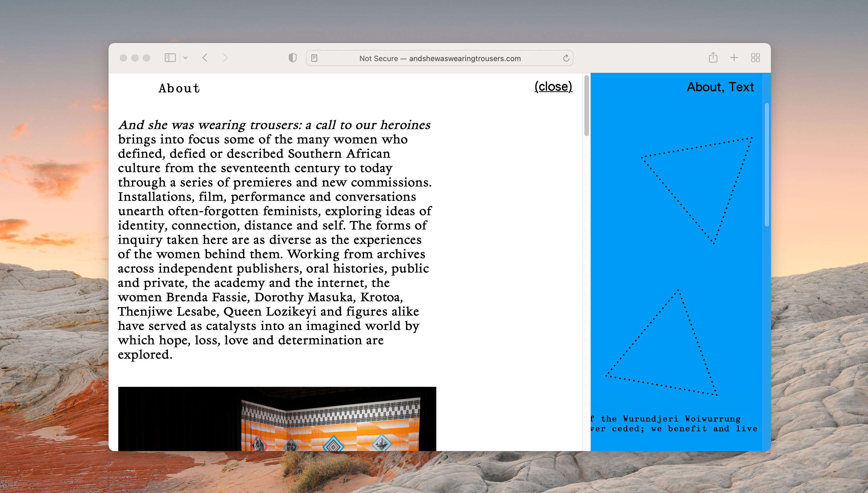Show Reader view icon in address bar
Viewport: 868px width, 493px height.
pos(314,58)
